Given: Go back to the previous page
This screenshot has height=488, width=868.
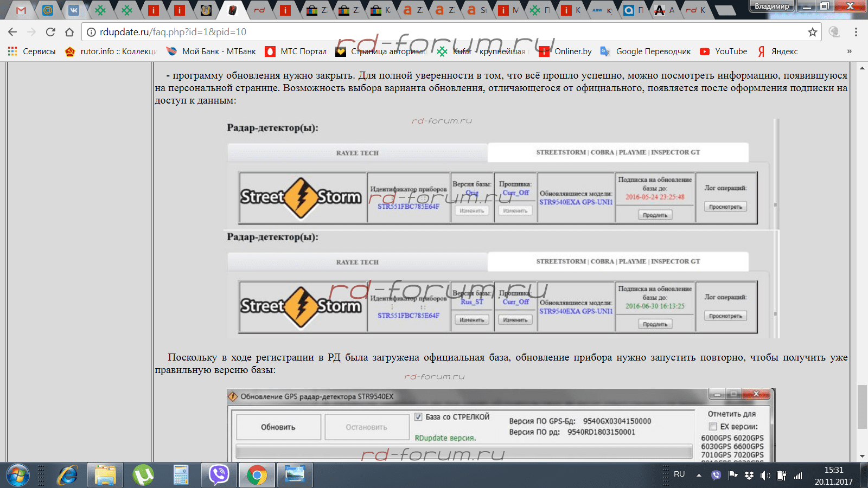Looking at the screenshot, I should [12, 32].
